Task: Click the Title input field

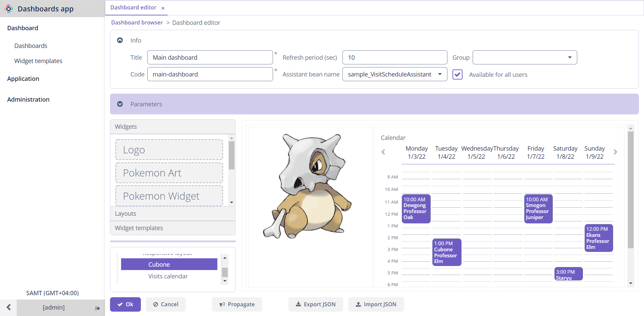Action: pos(210,57)
